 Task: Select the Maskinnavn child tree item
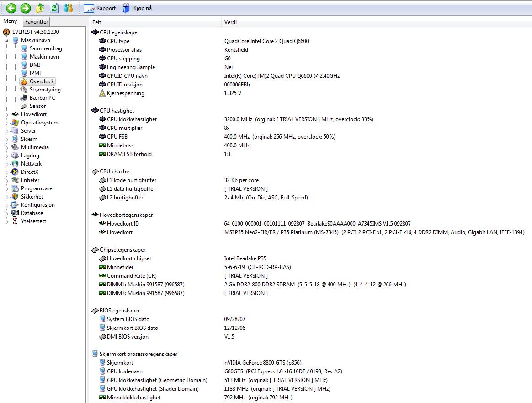pyautogui.click(x=44, y=57)
